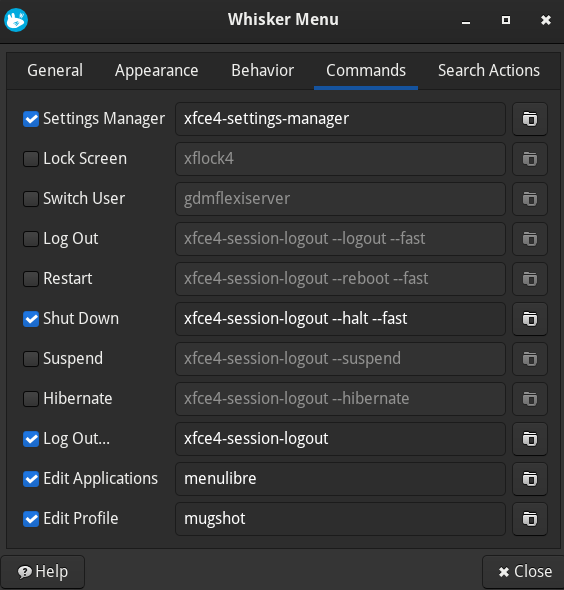Viewport: 564px width, 590px height.
Task: Click the browse icon beside mugshot command
Action: pos(529,519)
